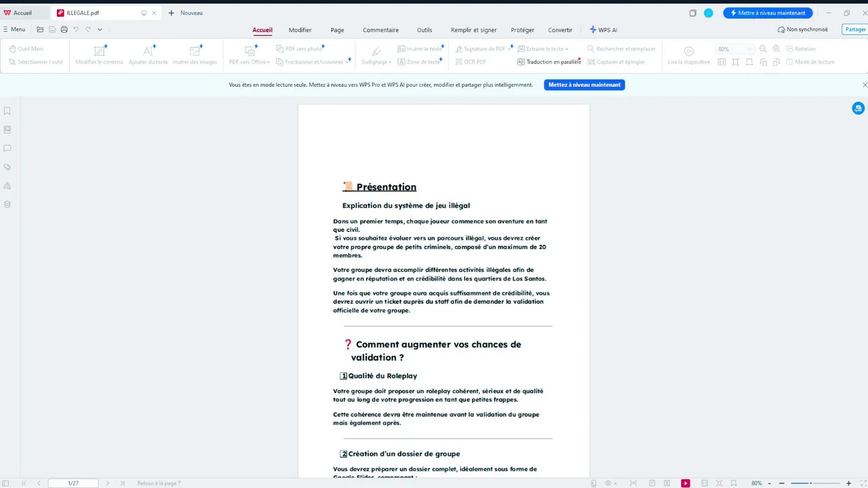Click Rechercher et remplacer
Viewport: 868px width, 488px height.
[621, 49]
